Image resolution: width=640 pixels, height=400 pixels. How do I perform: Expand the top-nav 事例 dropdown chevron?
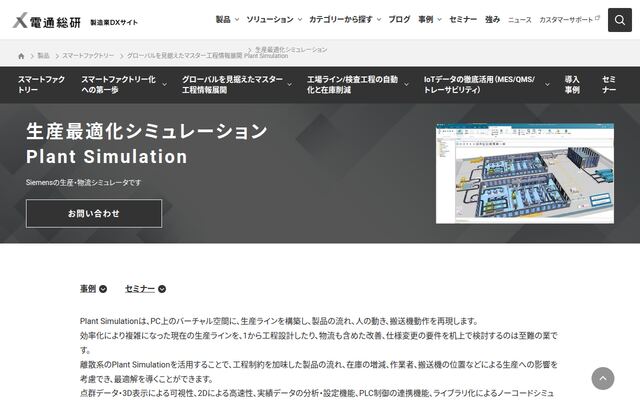[439, 20]
